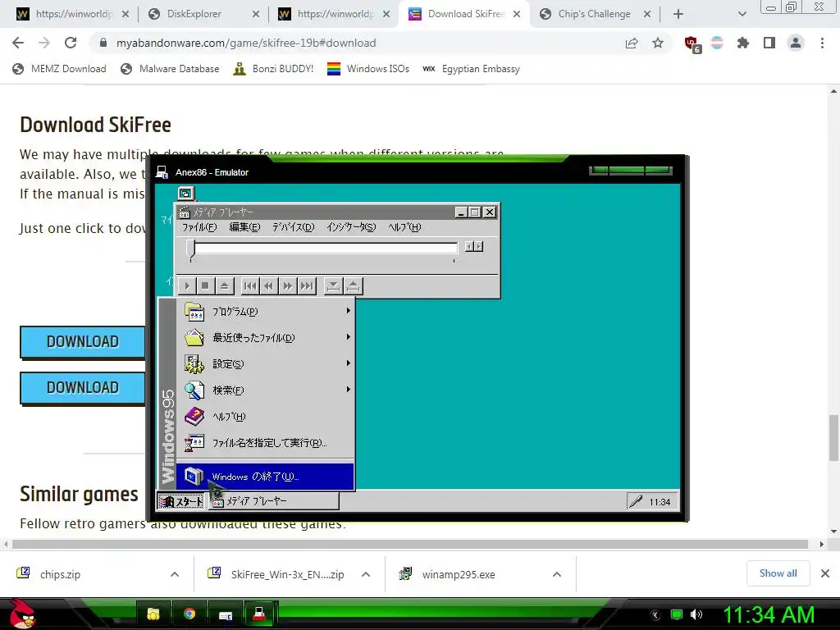Open Egyptian Embassy bookmark
The height and width of the screenshot is (630, 840).
tap(472, 69)
